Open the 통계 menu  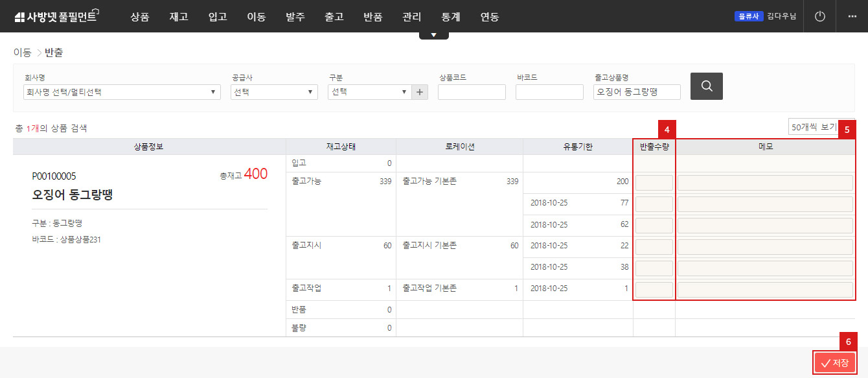(x=450, y=17)
